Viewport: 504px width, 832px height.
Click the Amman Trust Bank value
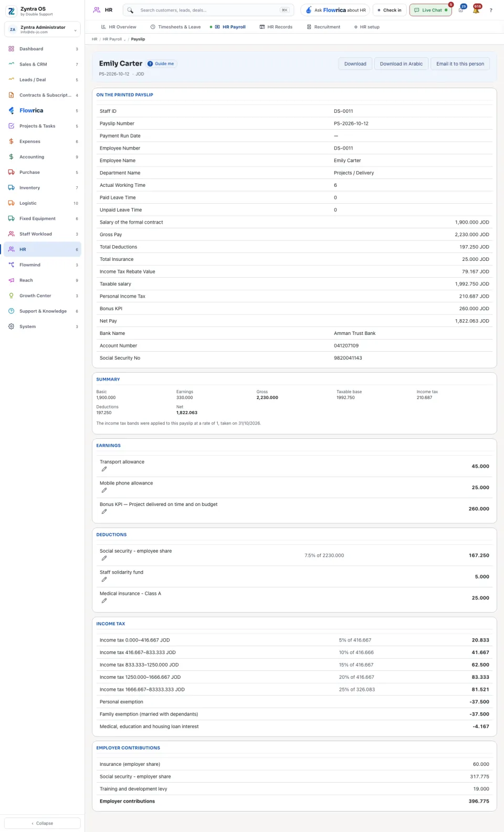click(355, 333)
